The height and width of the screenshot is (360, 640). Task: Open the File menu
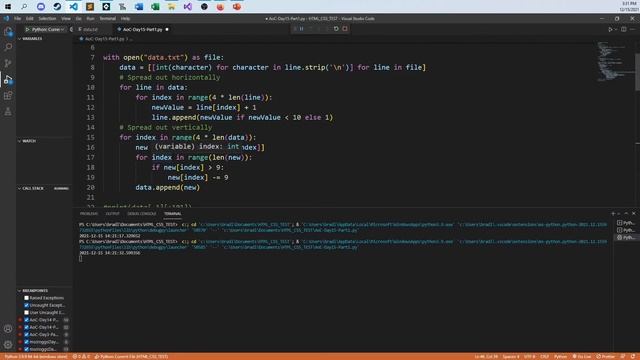(18, 18)
